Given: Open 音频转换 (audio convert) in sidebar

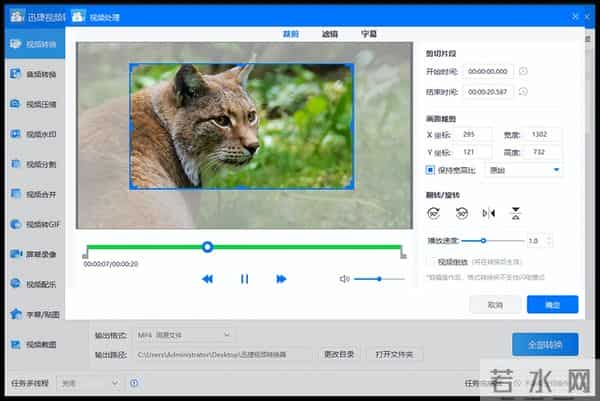Looking at the screenshot, I should pos(34,74).
